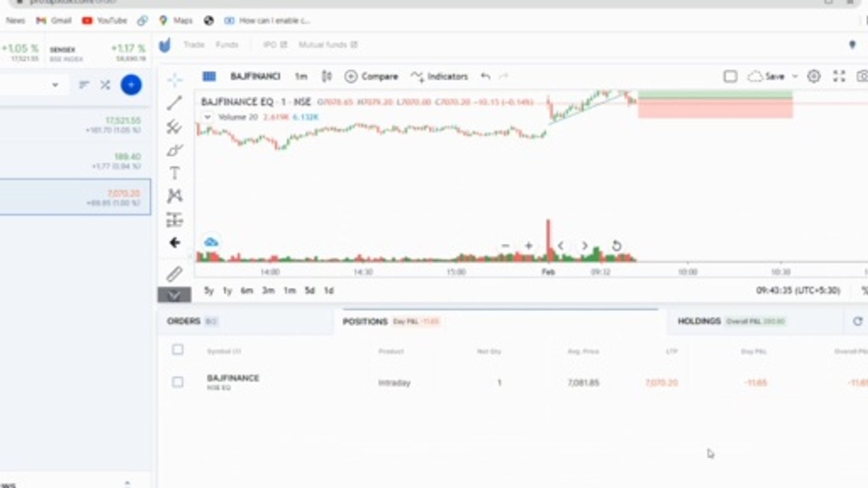Add a scrip with blue plus button

coord(131,85)
